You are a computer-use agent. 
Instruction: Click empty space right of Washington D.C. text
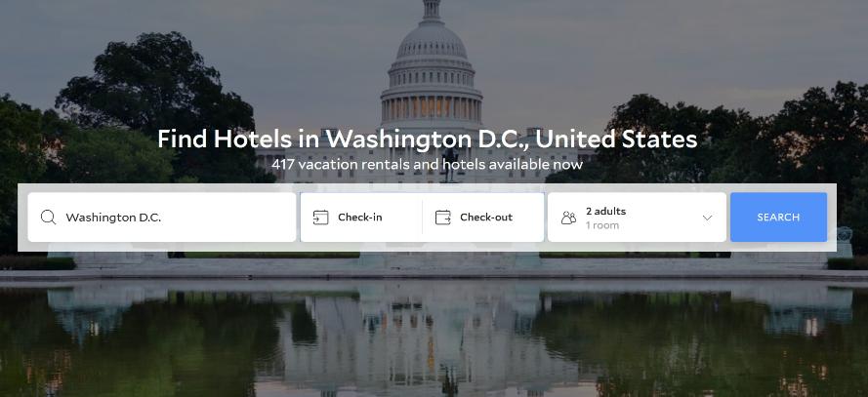227,218
